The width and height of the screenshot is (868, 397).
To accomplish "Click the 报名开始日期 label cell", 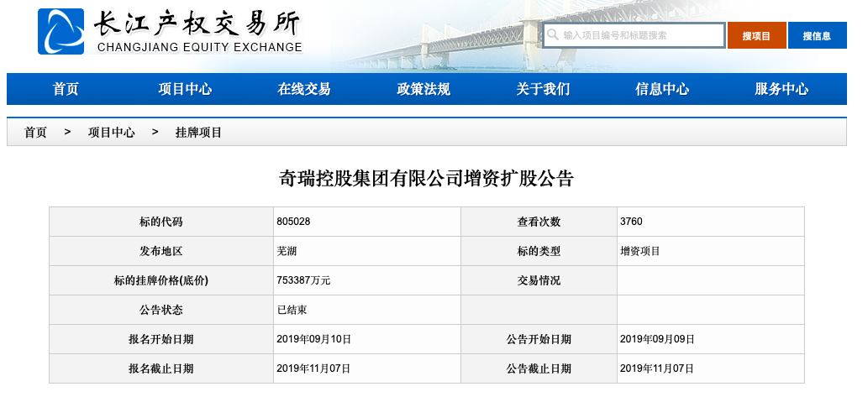I will pyautogui.click(x=161, y=339).
